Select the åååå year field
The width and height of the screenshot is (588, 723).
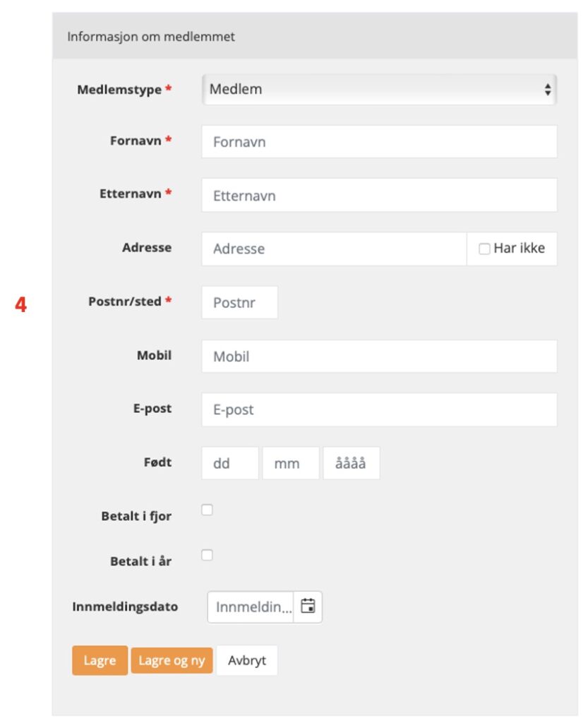pyautogui.click(x=352, y=463)
